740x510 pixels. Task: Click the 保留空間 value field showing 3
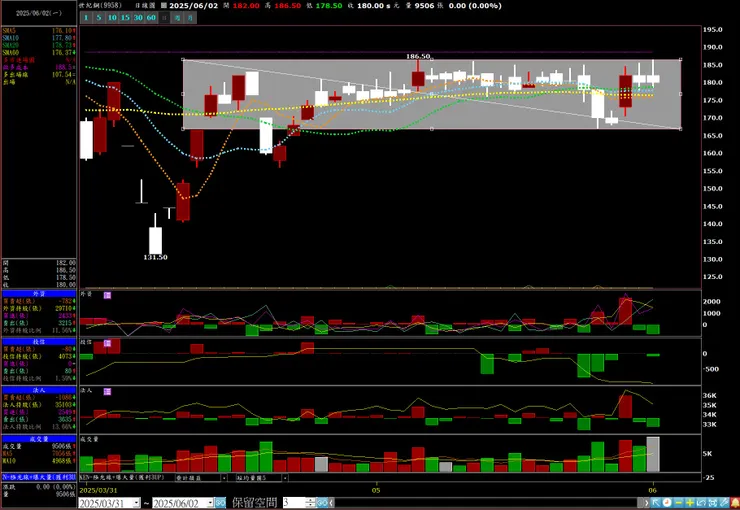294,503
